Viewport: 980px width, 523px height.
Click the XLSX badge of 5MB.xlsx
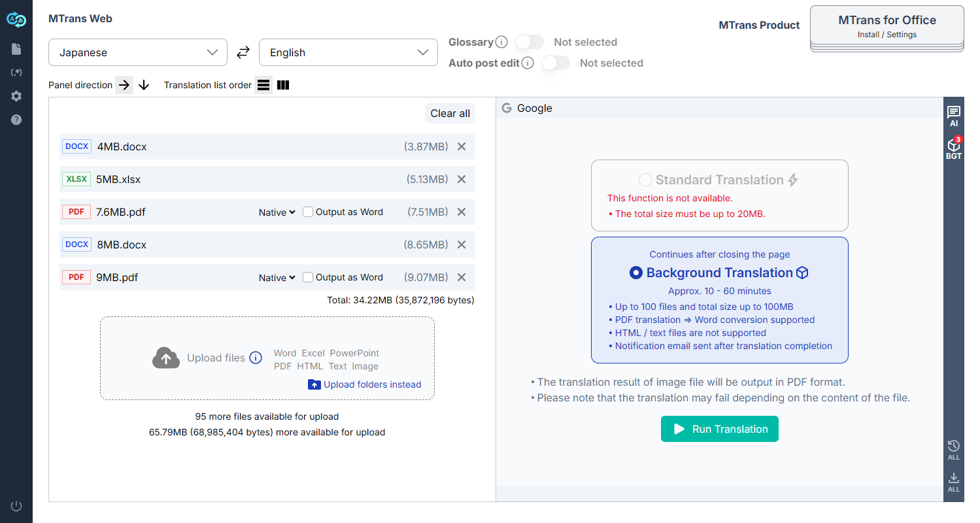pyautogui.click(x=77, y=179)
